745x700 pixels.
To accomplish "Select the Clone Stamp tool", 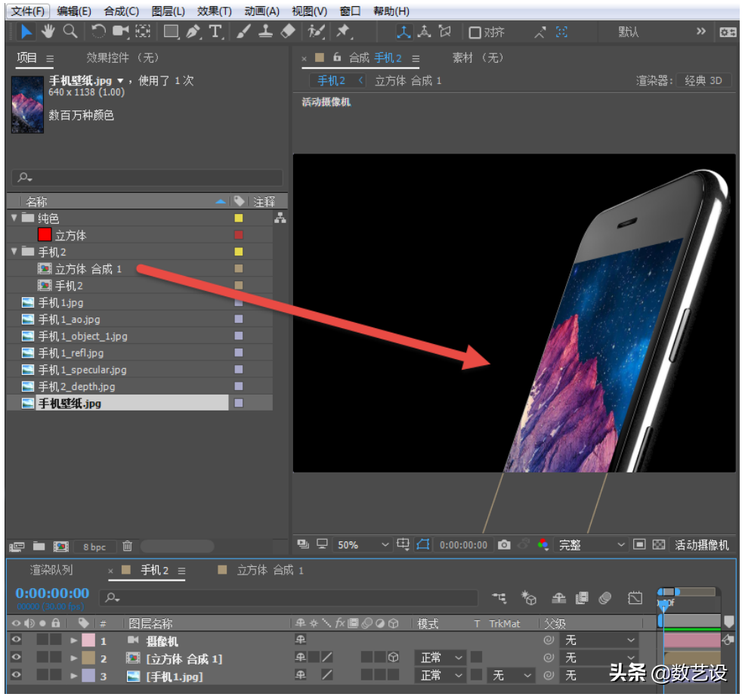I will click(x=266, y=32).
